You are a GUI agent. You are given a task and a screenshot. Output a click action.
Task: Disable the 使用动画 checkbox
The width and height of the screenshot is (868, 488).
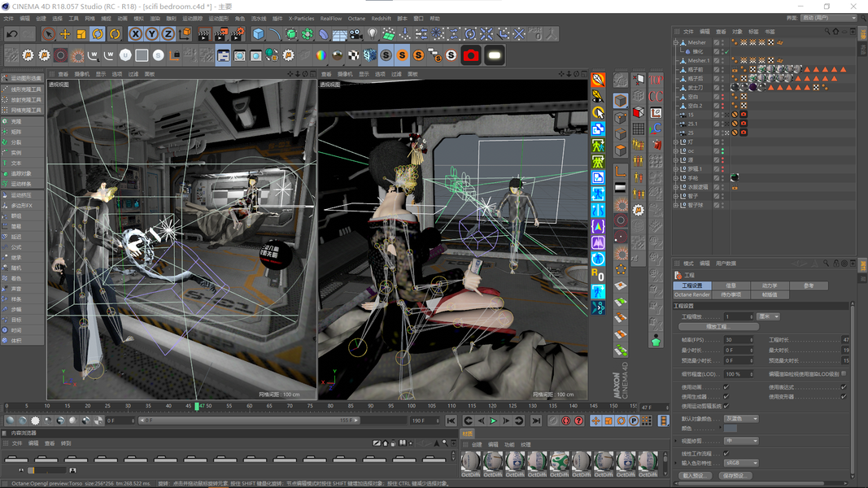pyautogui.click(x=726, y=387)
